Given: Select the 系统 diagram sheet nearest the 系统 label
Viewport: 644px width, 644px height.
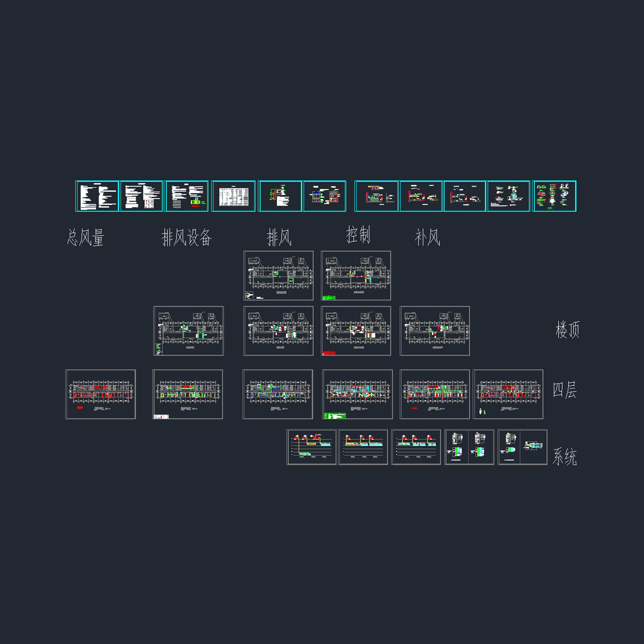Looking at the screenshot, I should coord(523,447).
